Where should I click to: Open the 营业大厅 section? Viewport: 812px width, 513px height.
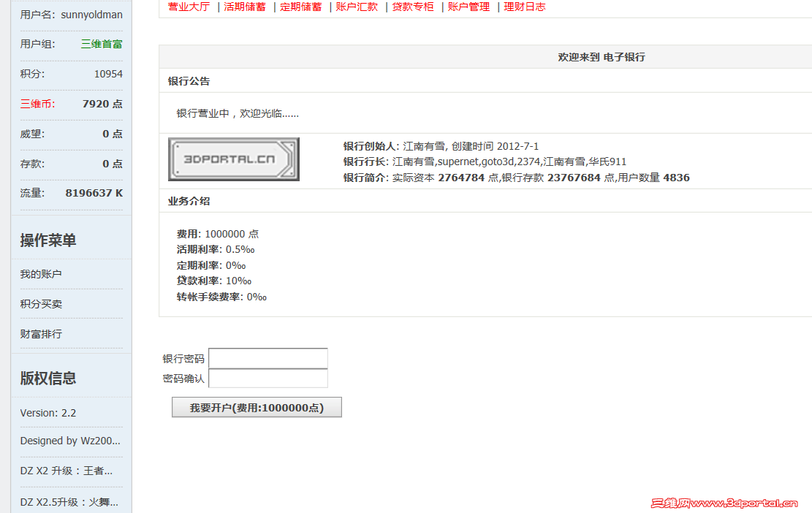click(189, 7)
